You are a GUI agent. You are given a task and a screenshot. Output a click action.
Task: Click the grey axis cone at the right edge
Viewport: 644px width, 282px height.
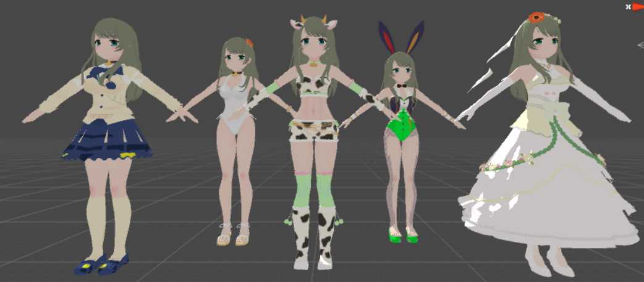[x=641, y=44]
